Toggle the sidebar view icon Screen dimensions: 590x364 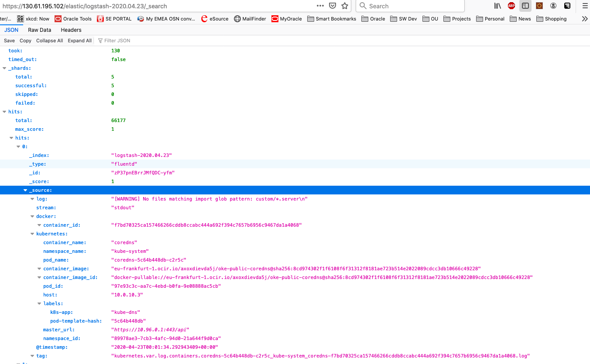pos(525,6)
